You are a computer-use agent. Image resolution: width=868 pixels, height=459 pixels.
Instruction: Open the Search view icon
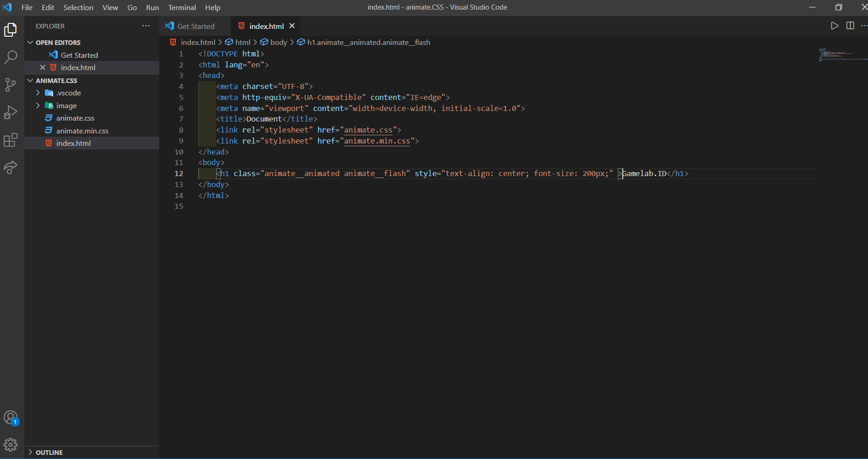pos(11,57)
